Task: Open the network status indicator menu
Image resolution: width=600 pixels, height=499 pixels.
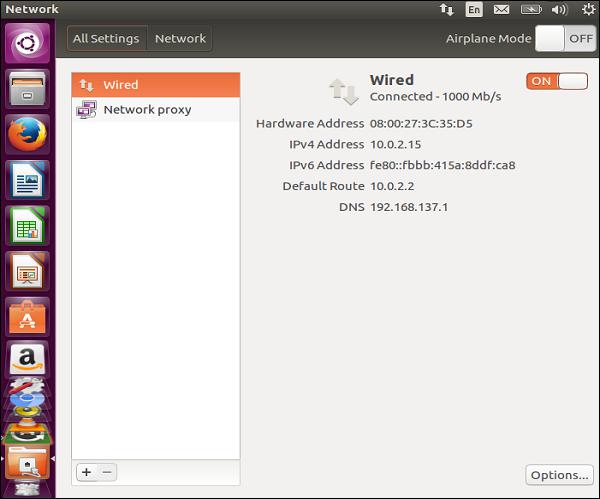Action: (x=446, y=9)
